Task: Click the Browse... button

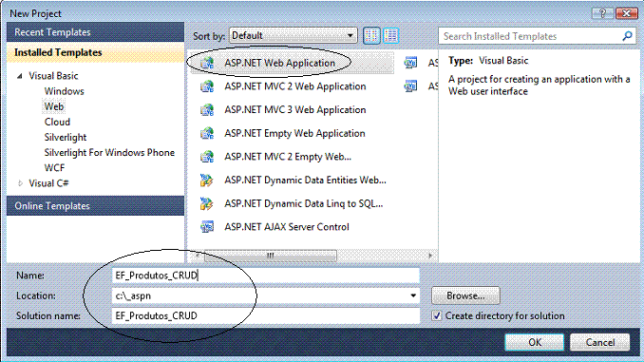Action: (x=465, y=295)
